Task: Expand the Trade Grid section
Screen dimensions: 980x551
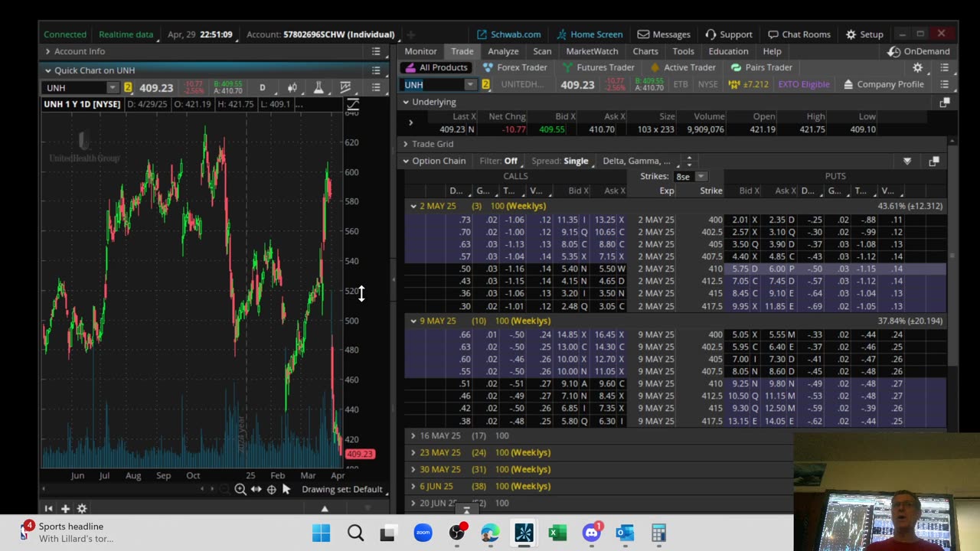Action: [406, 144]
